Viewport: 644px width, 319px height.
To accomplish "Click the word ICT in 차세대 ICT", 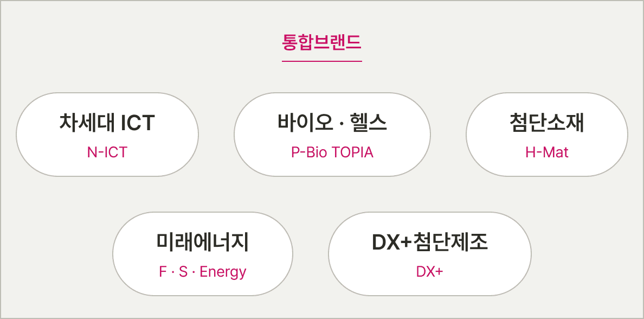I will pyautogui.click(x=138, y=123).
